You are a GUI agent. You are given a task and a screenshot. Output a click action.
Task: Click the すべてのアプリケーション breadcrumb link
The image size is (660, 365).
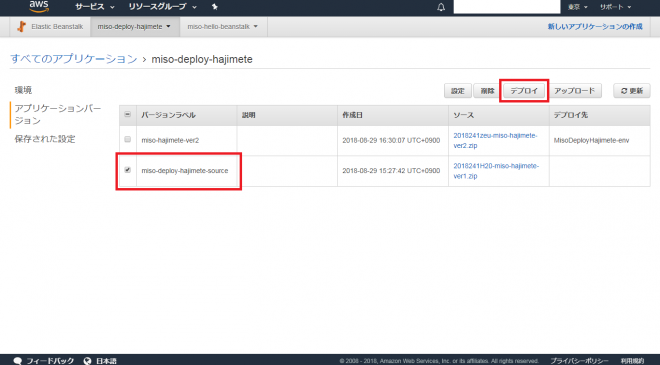point(74,59)
